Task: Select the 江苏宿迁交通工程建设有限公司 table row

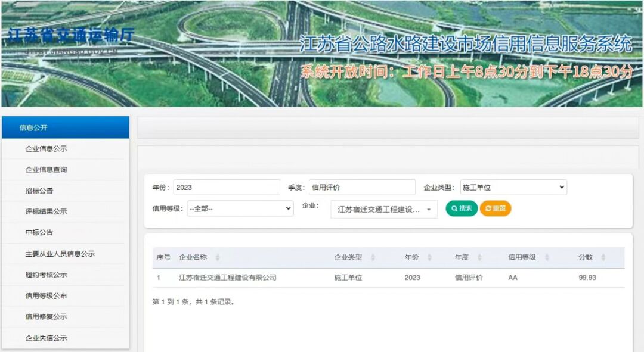Action: [228, 278]
